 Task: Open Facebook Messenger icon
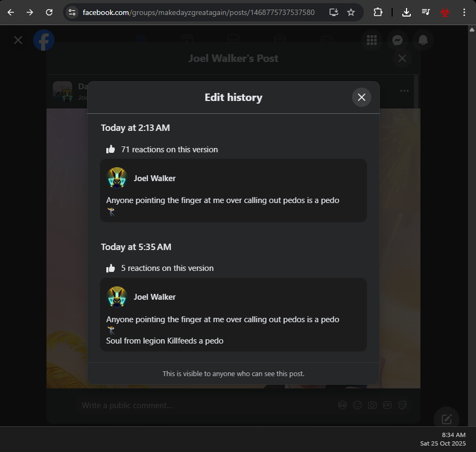pos(397,40)
